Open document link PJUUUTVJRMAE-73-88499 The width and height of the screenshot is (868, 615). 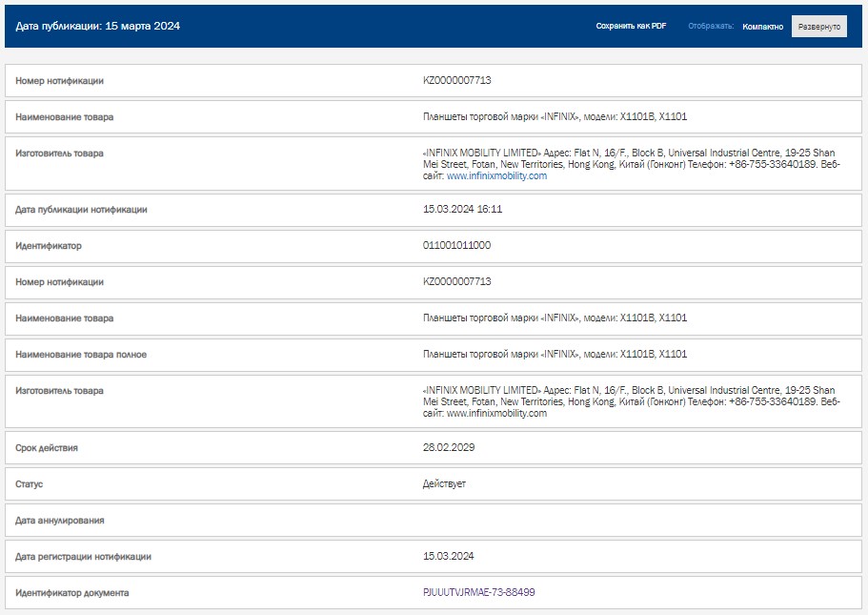click(479, 592)
